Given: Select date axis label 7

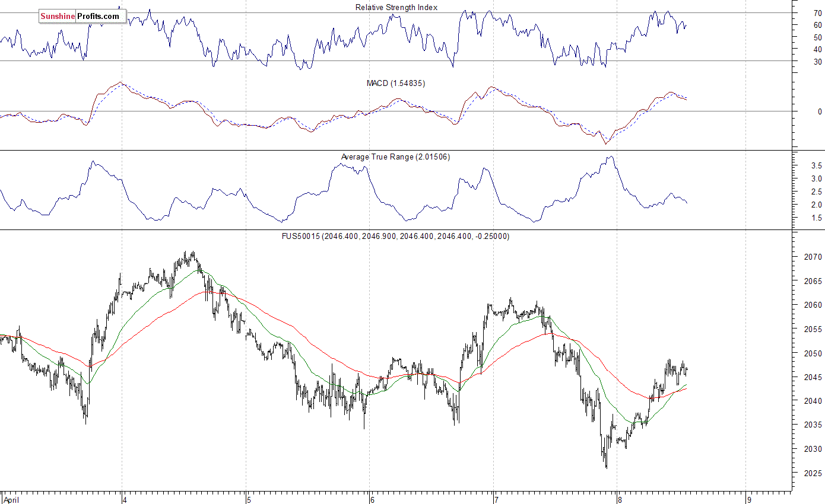Looking at the screenshot, I should coord(496,500).
